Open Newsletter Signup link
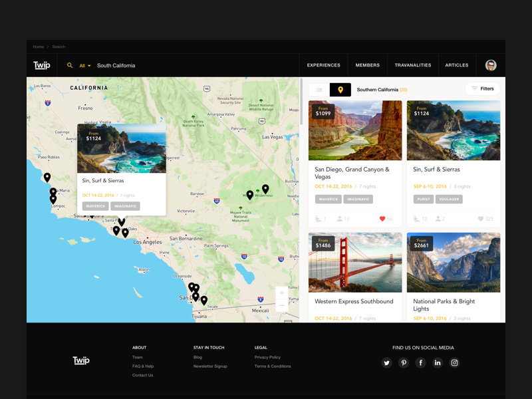The width and height of the screenshot is (532, 399). [x=210, y=366]
